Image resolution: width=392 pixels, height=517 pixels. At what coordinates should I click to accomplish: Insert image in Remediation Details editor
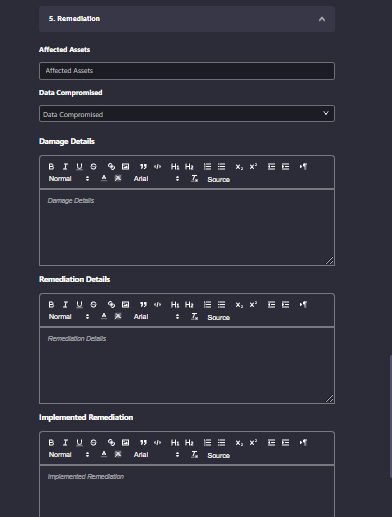pyautogui.click(x=125, y=304)
